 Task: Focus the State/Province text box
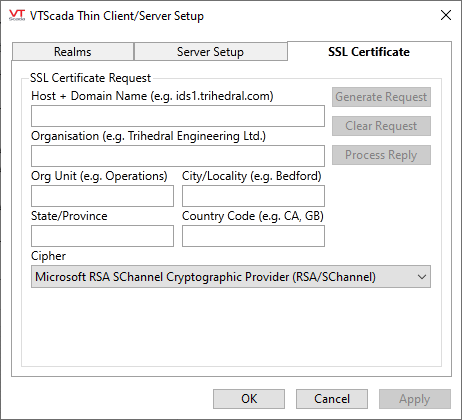(x=102, y=236)
